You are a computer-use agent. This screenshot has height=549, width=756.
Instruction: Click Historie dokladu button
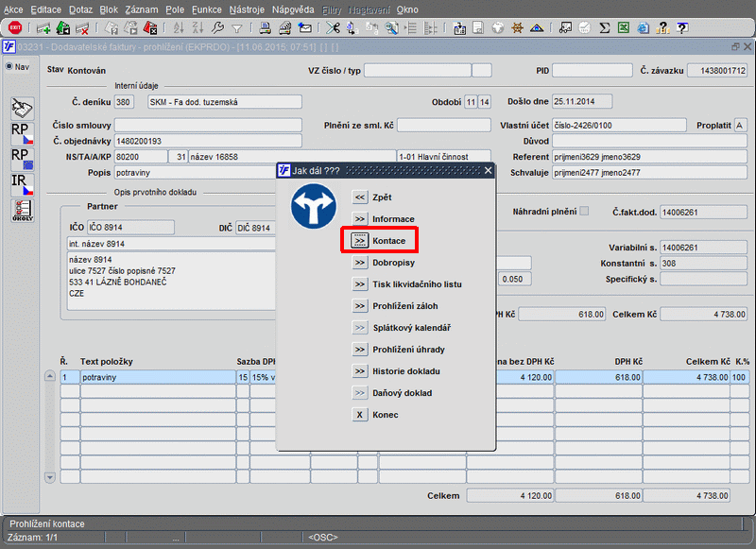(x=360, y=370)
